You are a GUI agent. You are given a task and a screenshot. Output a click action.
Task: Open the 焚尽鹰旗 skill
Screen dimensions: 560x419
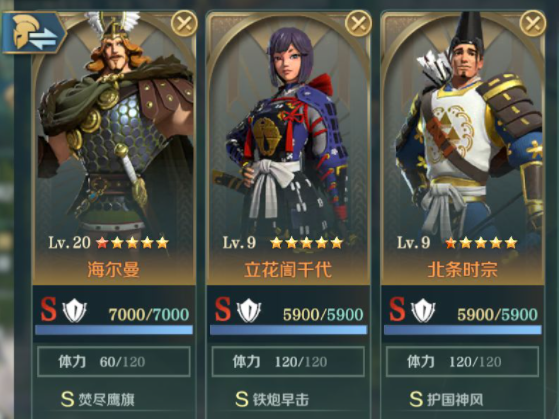(98, 399)
